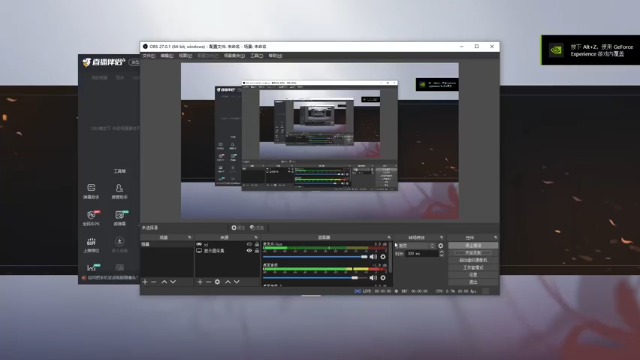Remove the selected scene using the Scenes minus icon

click(x=153, y=282)
